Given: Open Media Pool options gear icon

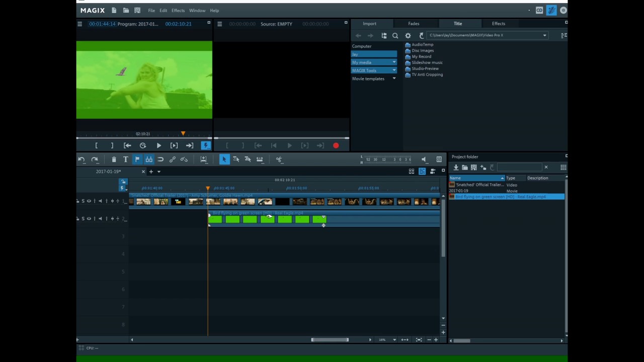Looking at the screenshot, I should click(408, 36).
